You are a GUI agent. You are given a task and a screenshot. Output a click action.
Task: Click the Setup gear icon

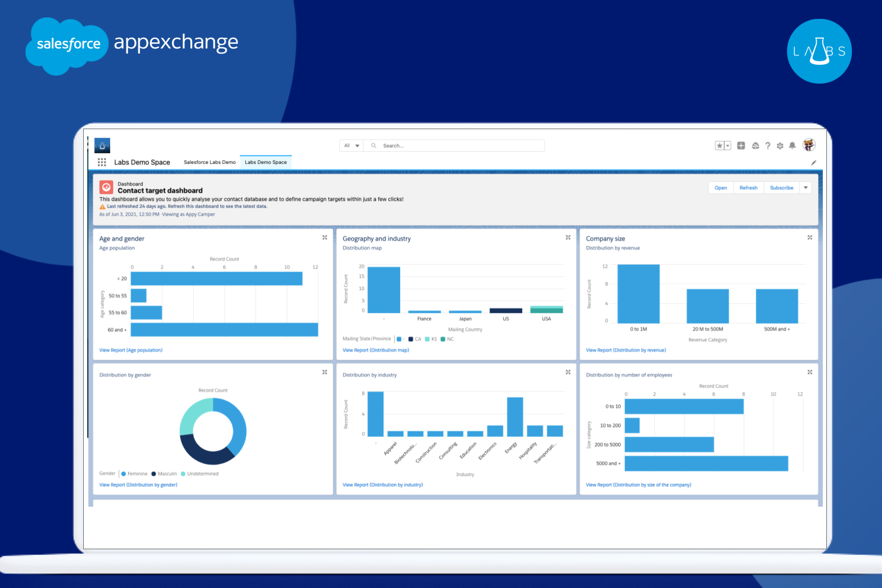(780, 145)
